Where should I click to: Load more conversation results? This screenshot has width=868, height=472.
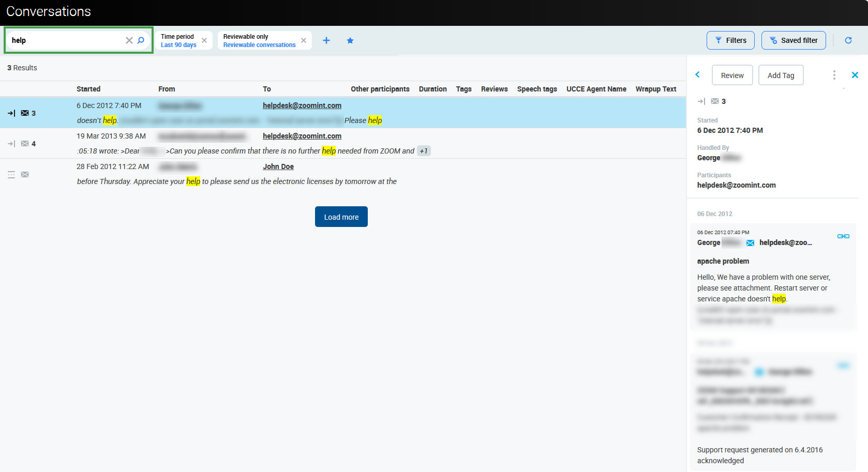341,217
